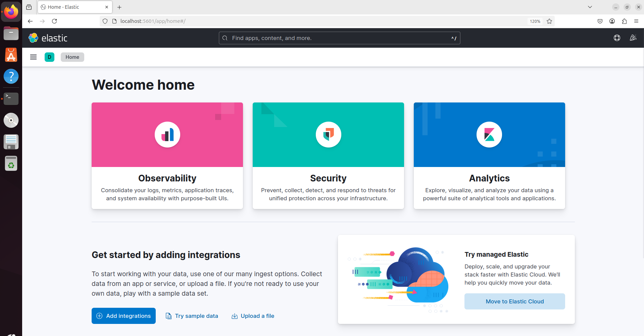The image size is (644, 336).
Task: Focus the Find apps search field
Action: [339, 38]
